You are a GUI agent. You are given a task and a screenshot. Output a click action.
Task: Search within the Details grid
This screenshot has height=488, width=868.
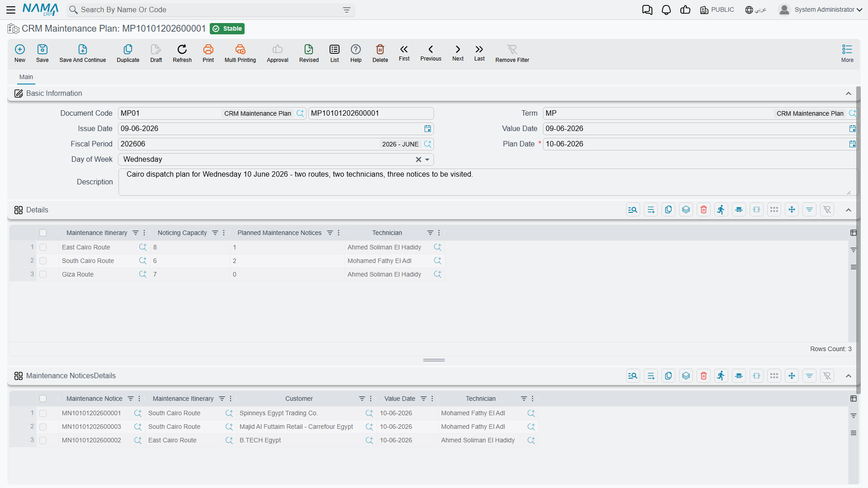click(633, 210)
